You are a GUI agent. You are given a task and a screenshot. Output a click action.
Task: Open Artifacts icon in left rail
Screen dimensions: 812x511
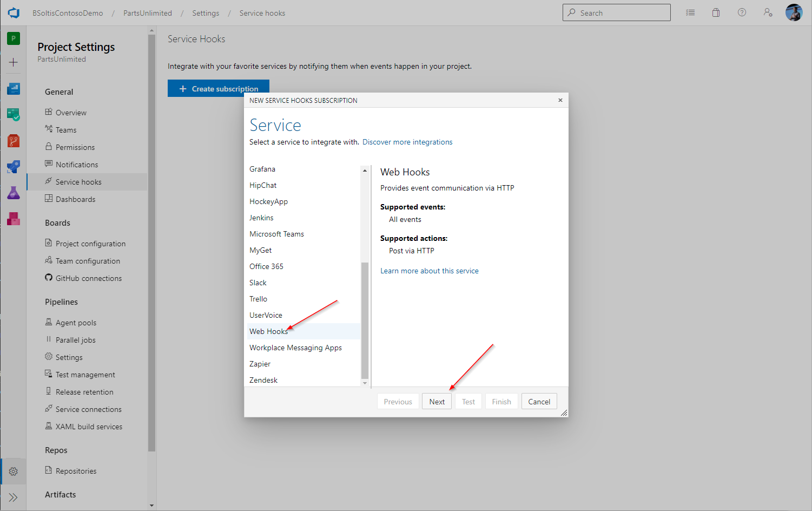click(x=14, y=219)
